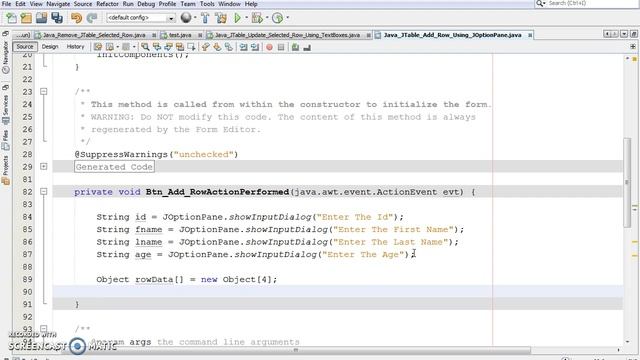Viewport: 640px width, 360px height.
Task: Click Start Macro Recording red icon
Action: click(x=269, y=47)
